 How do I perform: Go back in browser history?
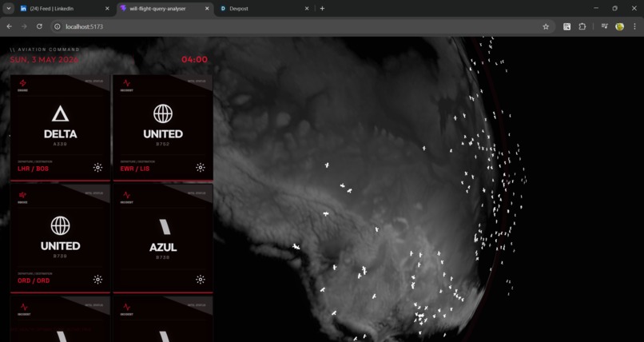point(9,26)
